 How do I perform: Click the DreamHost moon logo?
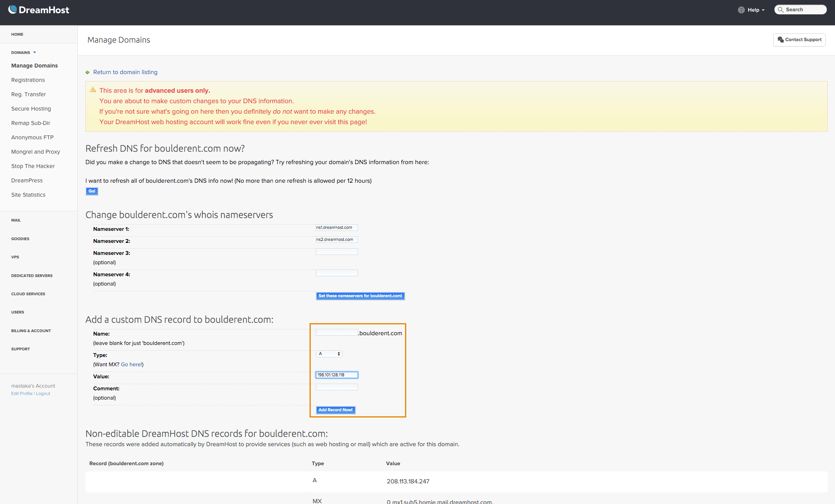13,9
